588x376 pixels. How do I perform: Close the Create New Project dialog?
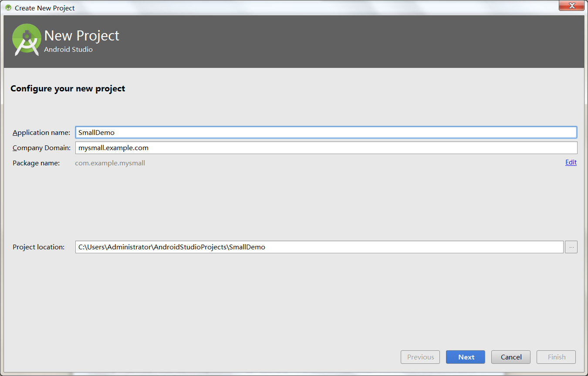[571, 6]
